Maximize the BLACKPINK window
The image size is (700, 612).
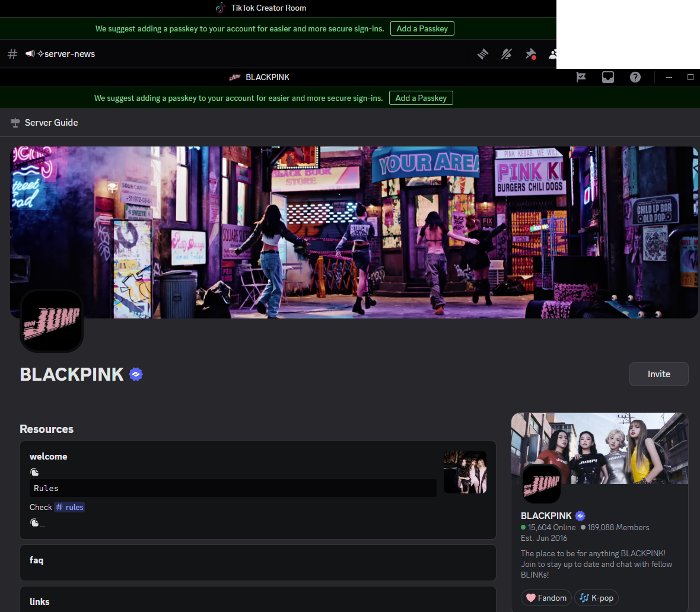690,77
